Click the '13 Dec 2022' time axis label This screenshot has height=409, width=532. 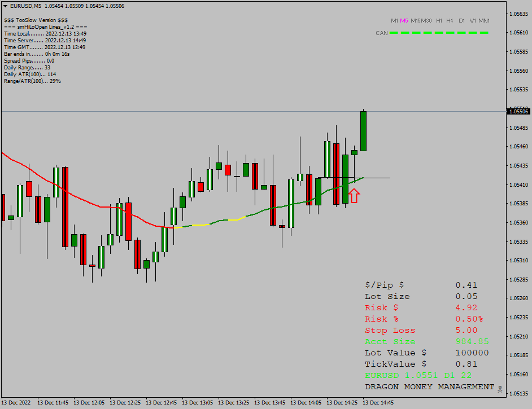tap(16, 403)
